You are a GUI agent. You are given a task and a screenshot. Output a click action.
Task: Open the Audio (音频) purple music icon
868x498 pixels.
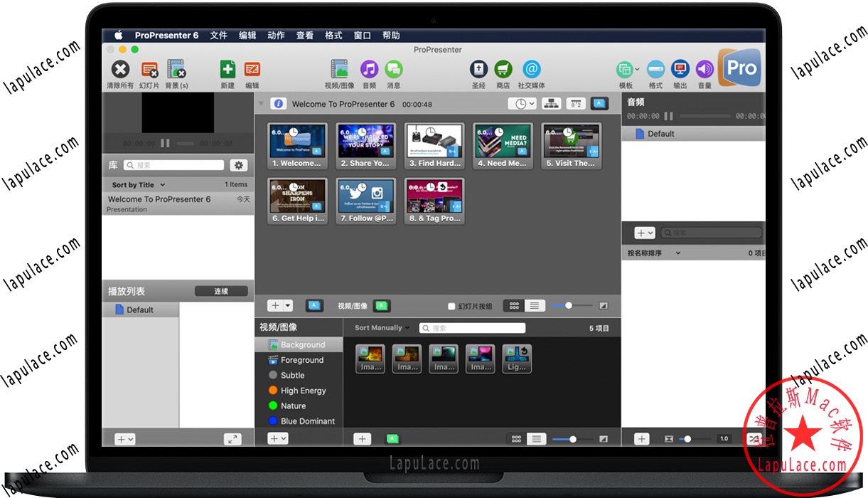[368, 69]
